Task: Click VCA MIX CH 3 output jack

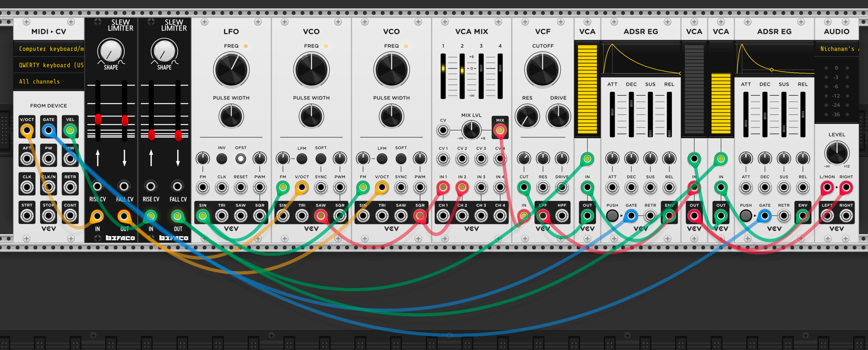Action: [481, 215]
